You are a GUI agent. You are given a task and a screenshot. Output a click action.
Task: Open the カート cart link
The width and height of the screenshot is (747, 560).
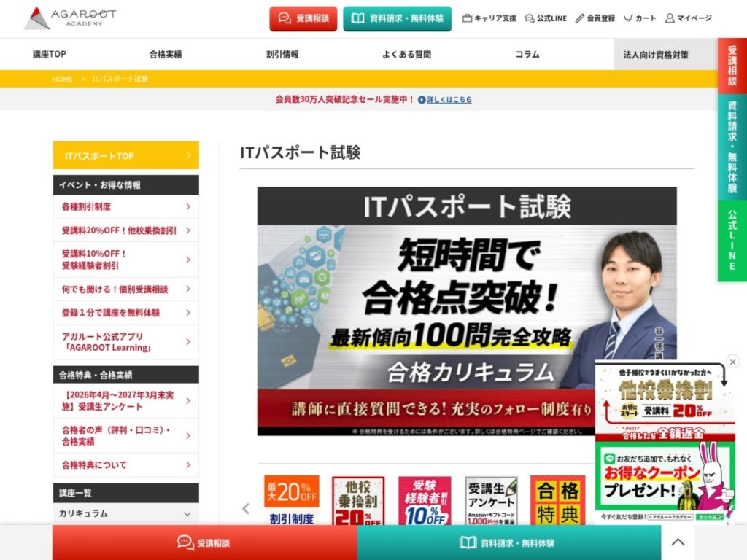point(640,18)
